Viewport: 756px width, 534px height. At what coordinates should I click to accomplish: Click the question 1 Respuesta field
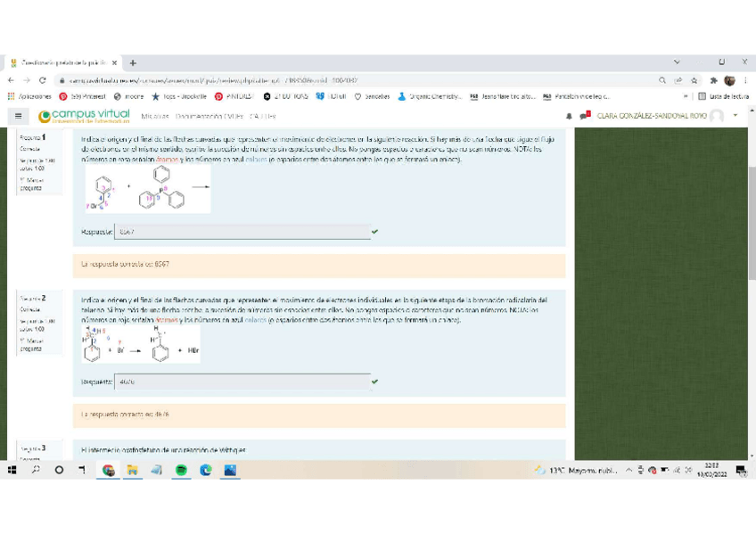(242, 232)
